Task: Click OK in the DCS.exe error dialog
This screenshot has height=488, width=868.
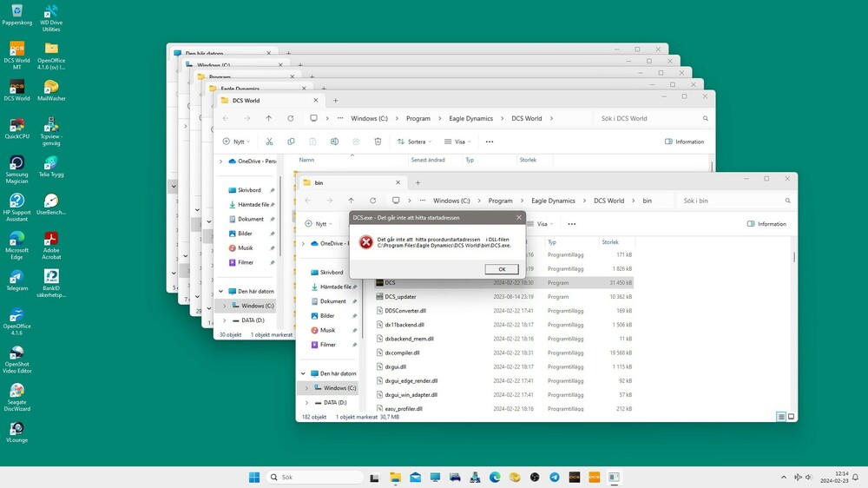Action: click(x=502, y=269)
